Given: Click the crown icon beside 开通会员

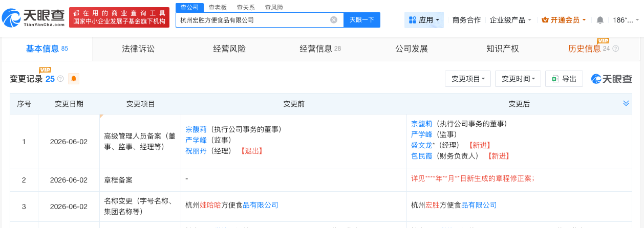Looking at the screenshot, I should click(545, 20).
